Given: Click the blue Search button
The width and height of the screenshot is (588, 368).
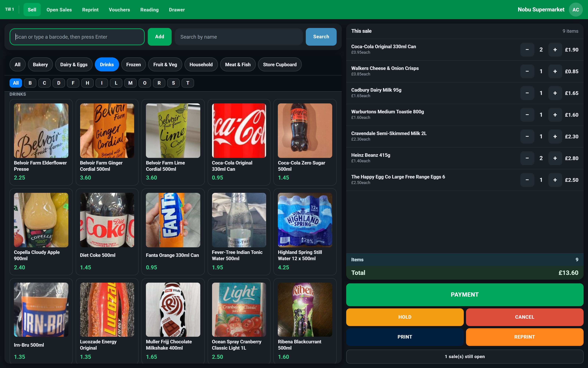Looking at the screenshot, I should coord(321,37).
